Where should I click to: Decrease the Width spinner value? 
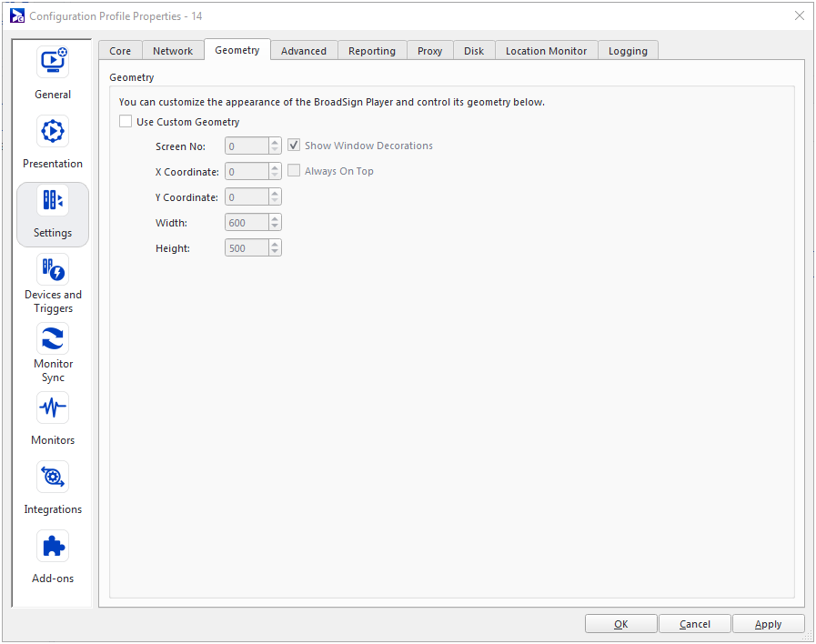pos(275,226)
